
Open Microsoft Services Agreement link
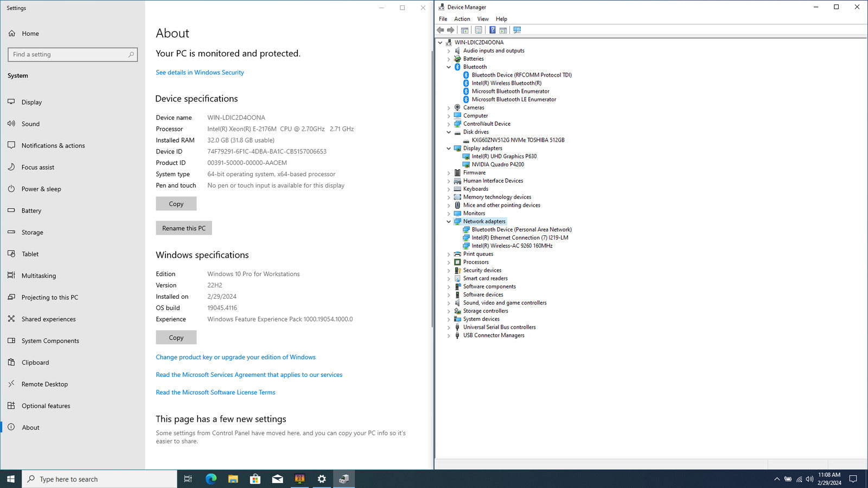coord(249,375)
